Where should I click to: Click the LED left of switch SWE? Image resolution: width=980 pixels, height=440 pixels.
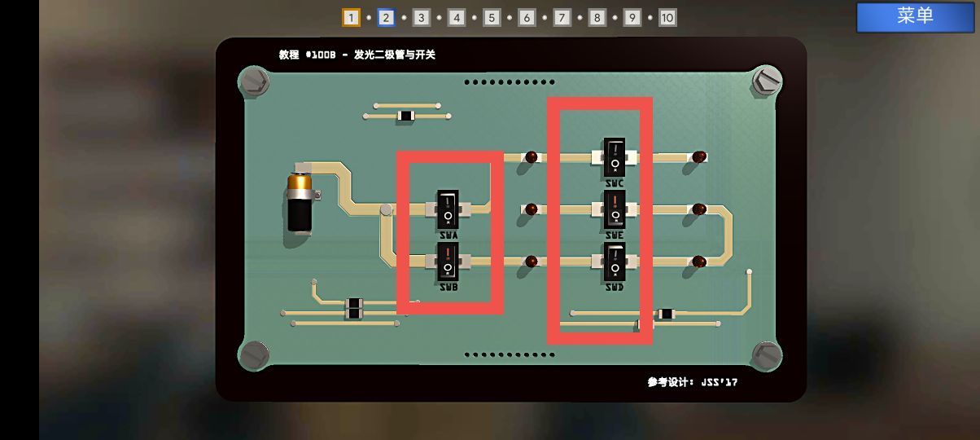pyautogui.click(x=531, y=209)
